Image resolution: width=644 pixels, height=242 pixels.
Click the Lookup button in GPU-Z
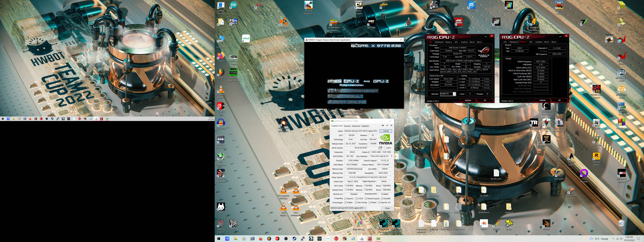pyautogui.click(x=386, y=131)
